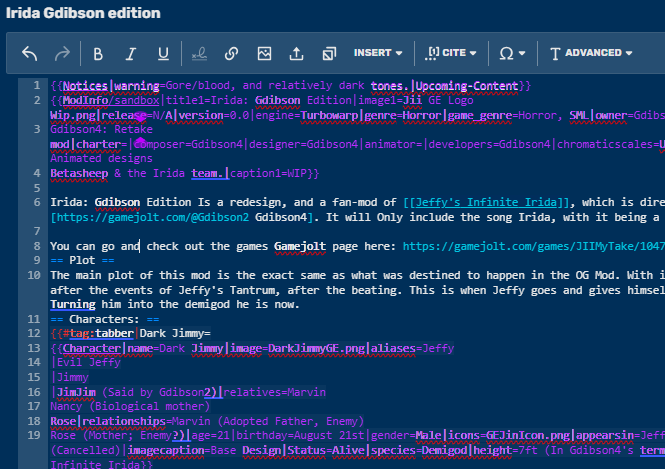Click 'Nancy (Biological mother)' on line 17
665x469 pixels.
(130, 406)
